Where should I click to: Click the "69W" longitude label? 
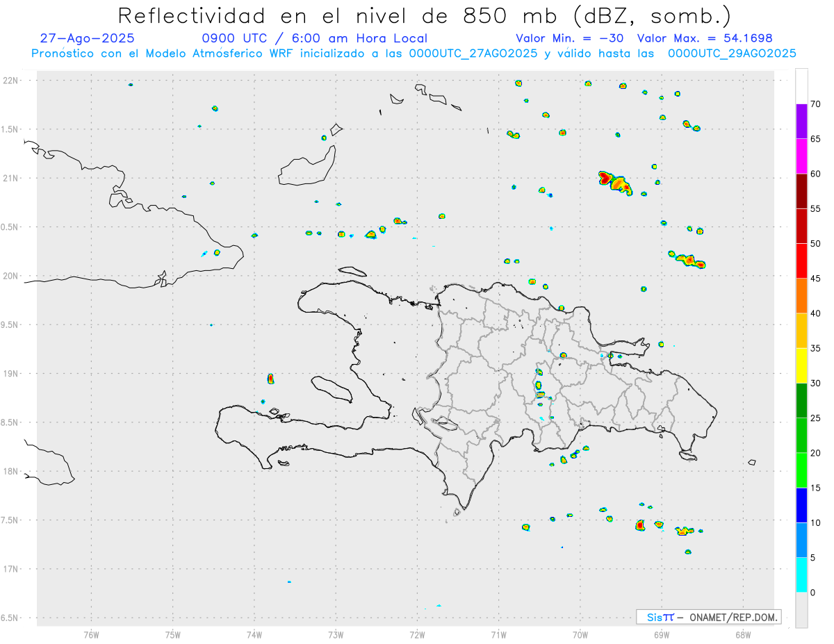662,634
